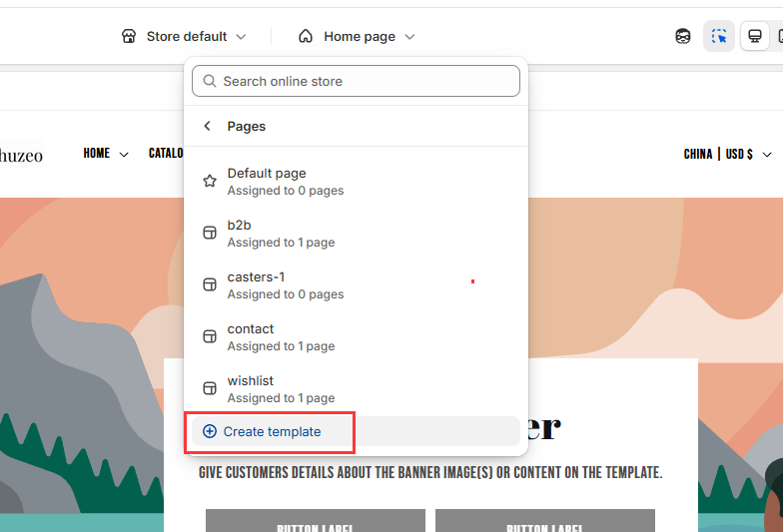Click the Sidekick assistant face icon
The width and height of the screenshot is (783, 532).
683,37
